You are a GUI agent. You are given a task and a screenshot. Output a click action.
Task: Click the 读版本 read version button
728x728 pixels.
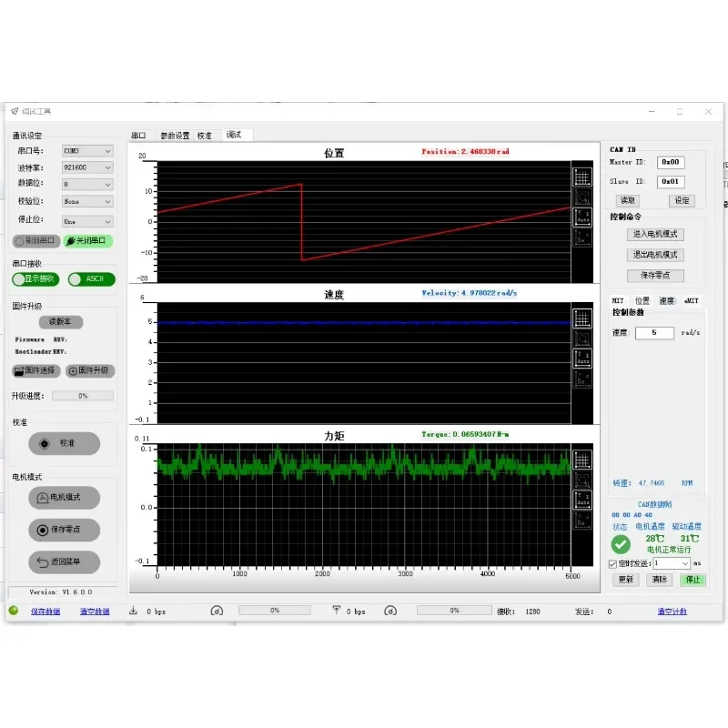point(61,322)
